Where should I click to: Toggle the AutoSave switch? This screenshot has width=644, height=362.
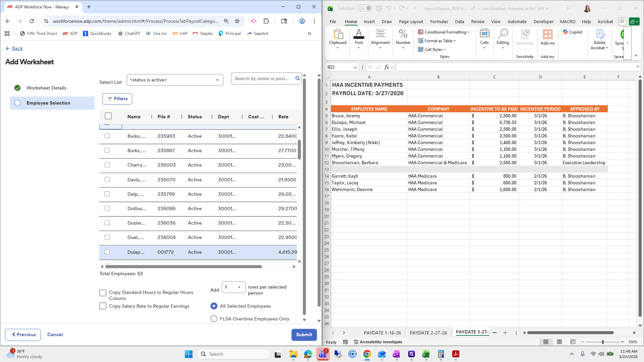364,8
